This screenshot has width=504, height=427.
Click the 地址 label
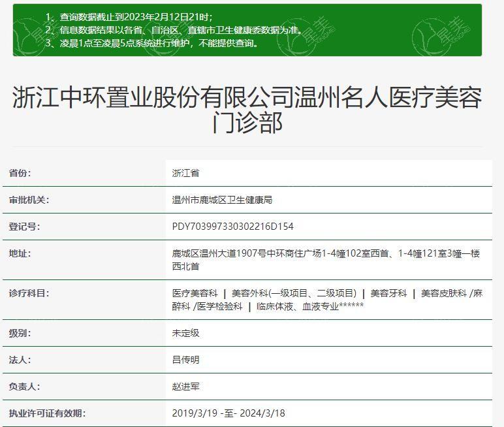pyautogui.click(x=20, y=253)
